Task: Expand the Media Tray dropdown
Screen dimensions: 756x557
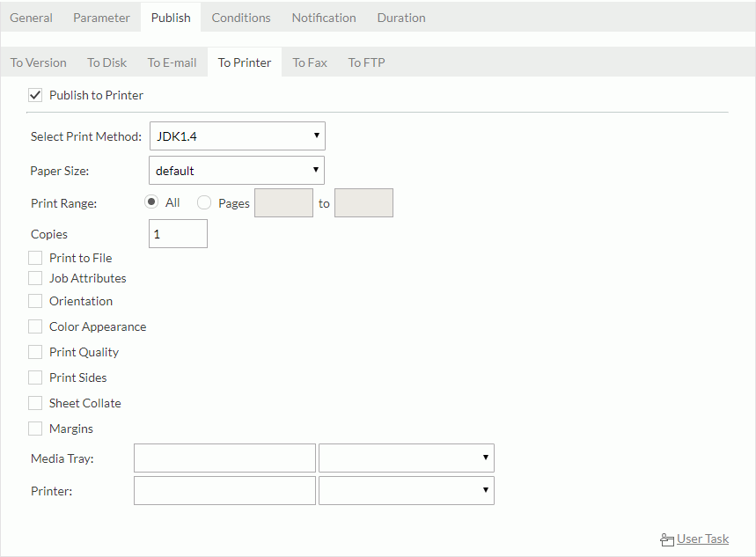Action: coord(484,458)
